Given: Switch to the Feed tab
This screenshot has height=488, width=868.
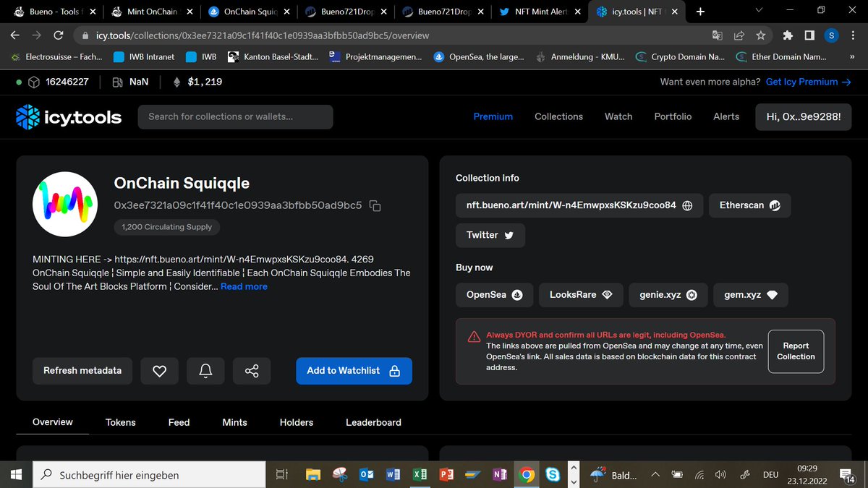Looking at the screenshot, I should click(x=179, y=422).
